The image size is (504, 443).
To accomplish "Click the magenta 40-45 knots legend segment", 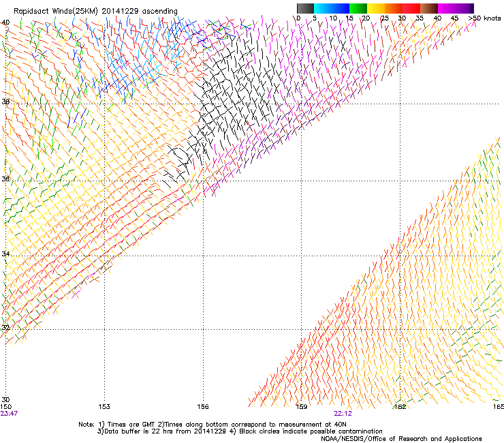I will (447, 8).
